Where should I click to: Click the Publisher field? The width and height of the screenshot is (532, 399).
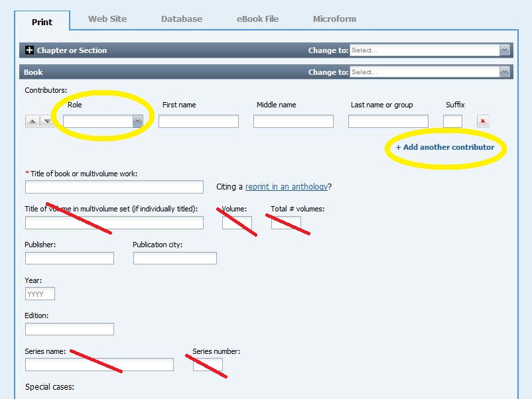[x=70, y=258]
